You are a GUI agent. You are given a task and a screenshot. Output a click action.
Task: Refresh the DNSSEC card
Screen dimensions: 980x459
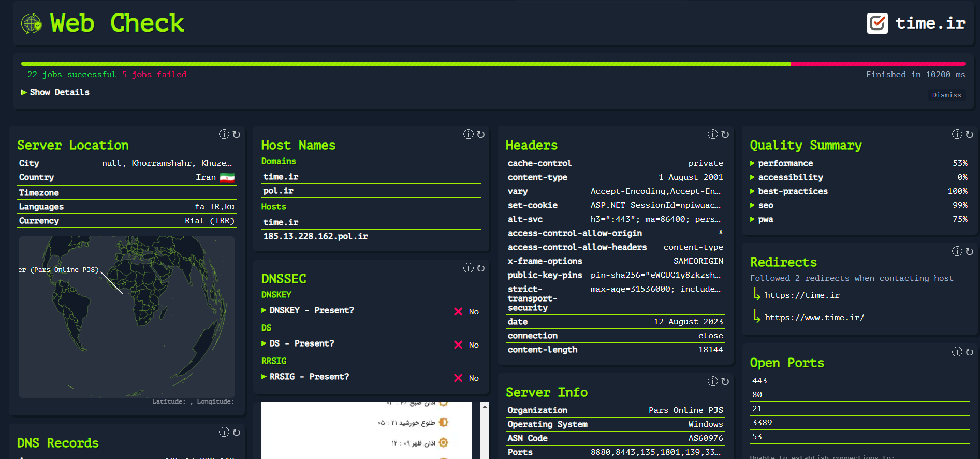[x=481, y=268]
